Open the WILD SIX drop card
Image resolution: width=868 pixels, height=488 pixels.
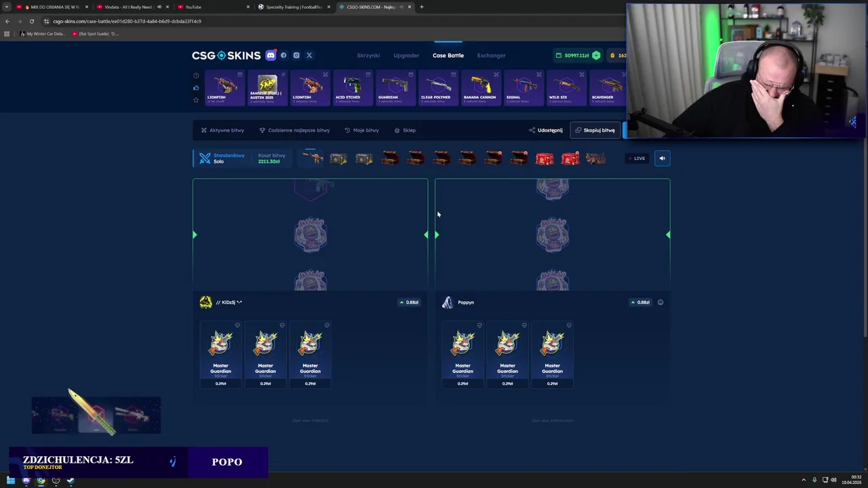(x=566, y=88)
